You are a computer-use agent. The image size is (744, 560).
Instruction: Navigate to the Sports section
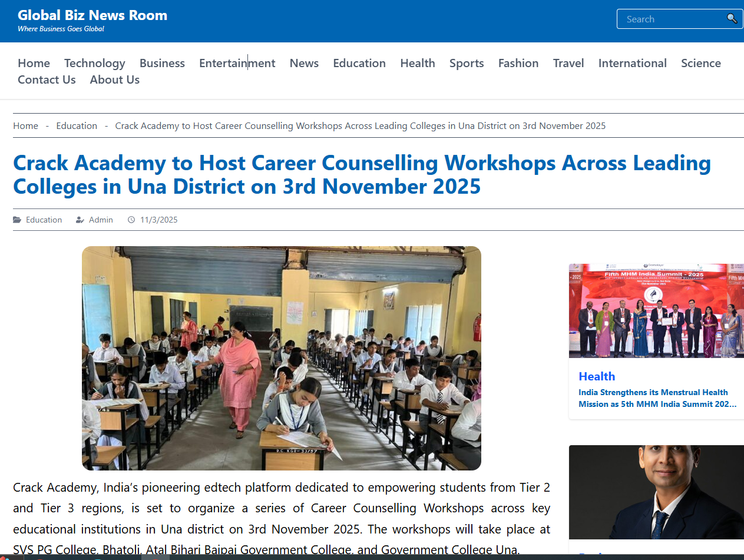coord(466,63)
